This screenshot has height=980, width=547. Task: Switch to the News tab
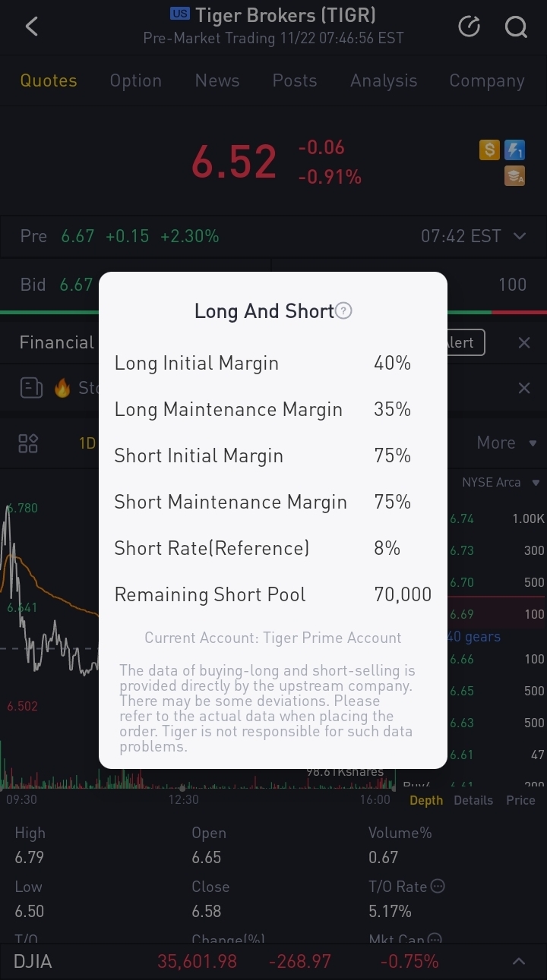click(x=217, y=80)
